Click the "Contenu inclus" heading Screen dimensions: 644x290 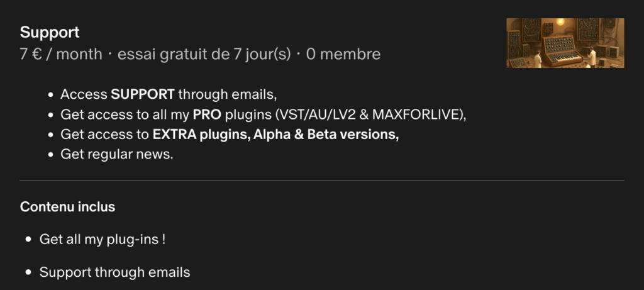[67, 207]
